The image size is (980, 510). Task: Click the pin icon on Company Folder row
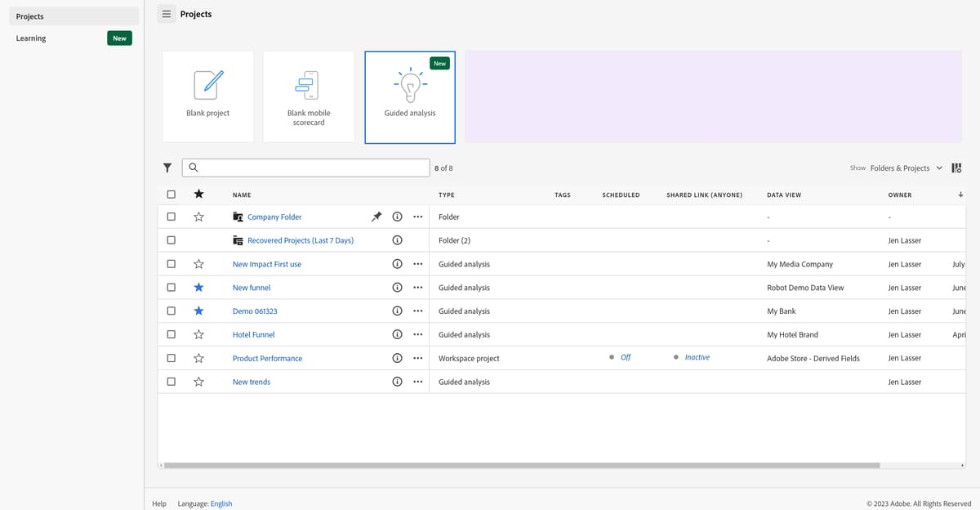[376, 217]
